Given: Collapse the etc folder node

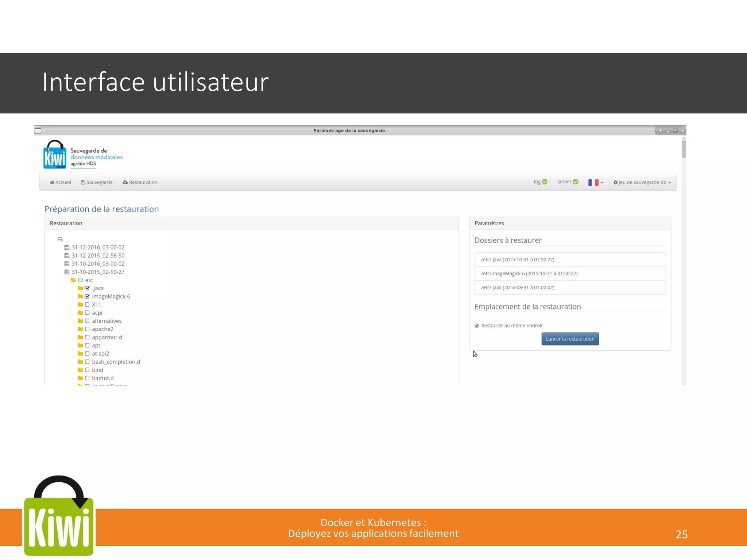Looking at the screenshot, I should coord(81,280).
